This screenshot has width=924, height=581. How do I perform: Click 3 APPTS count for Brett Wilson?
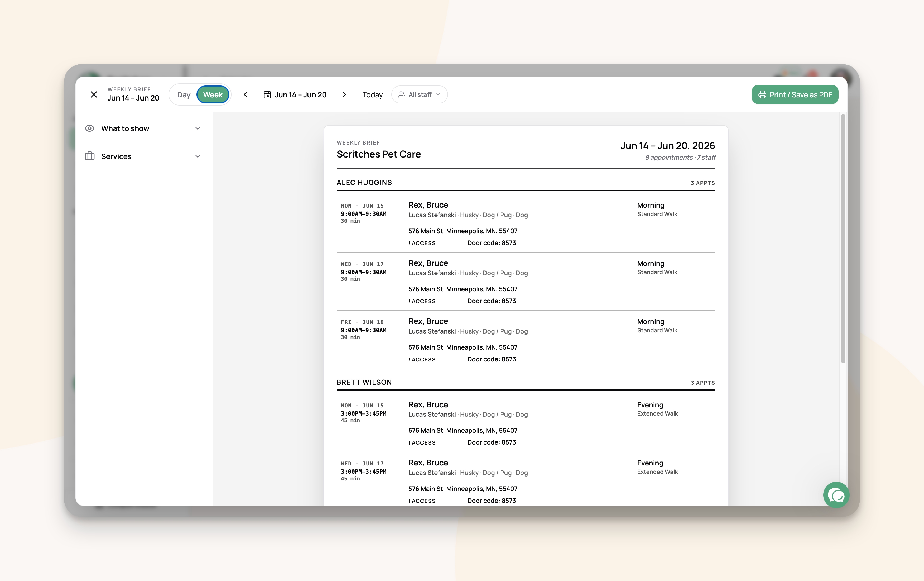coord(702,383)
